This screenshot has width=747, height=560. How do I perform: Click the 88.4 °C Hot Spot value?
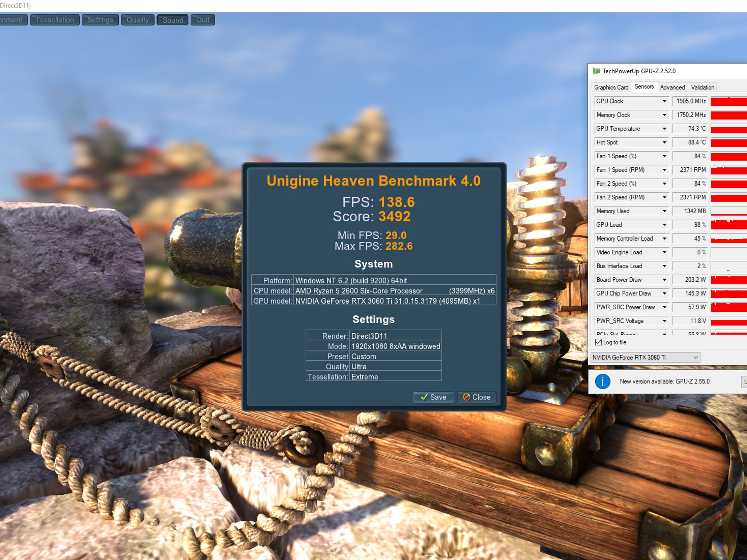tap(690, 142)
